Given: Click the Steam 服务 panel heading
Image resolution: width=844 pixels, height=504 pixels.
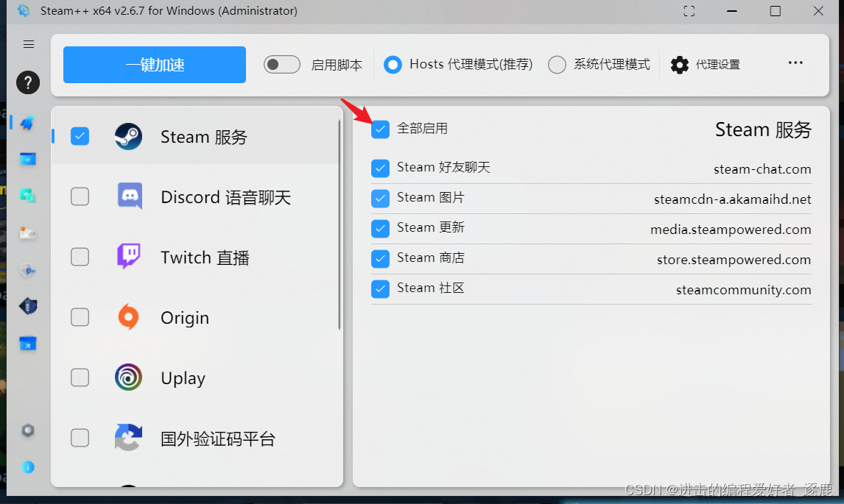Looking at the screenshot, I should pyautogui.click(x=763, y=129).
